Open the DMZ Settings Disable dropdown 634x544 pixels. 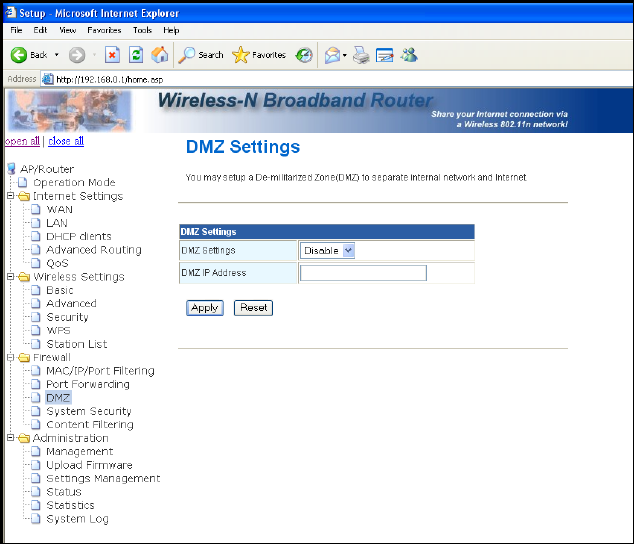coord(327,251)
